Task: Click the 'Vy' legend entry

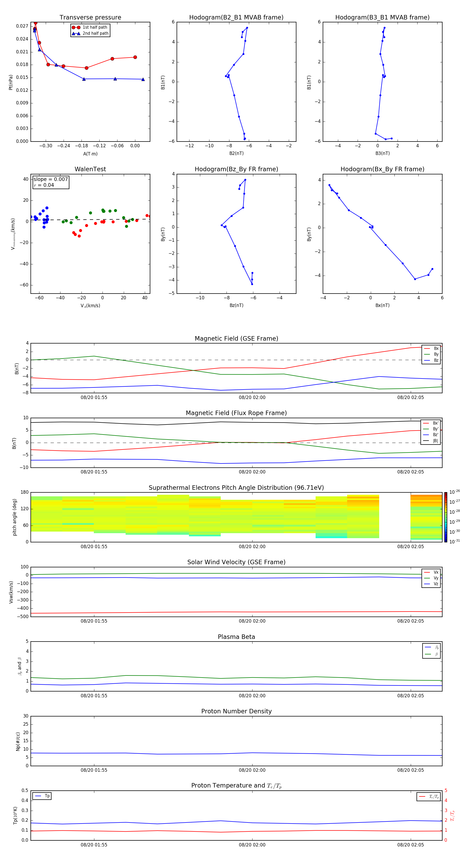Action: point(431,578)
